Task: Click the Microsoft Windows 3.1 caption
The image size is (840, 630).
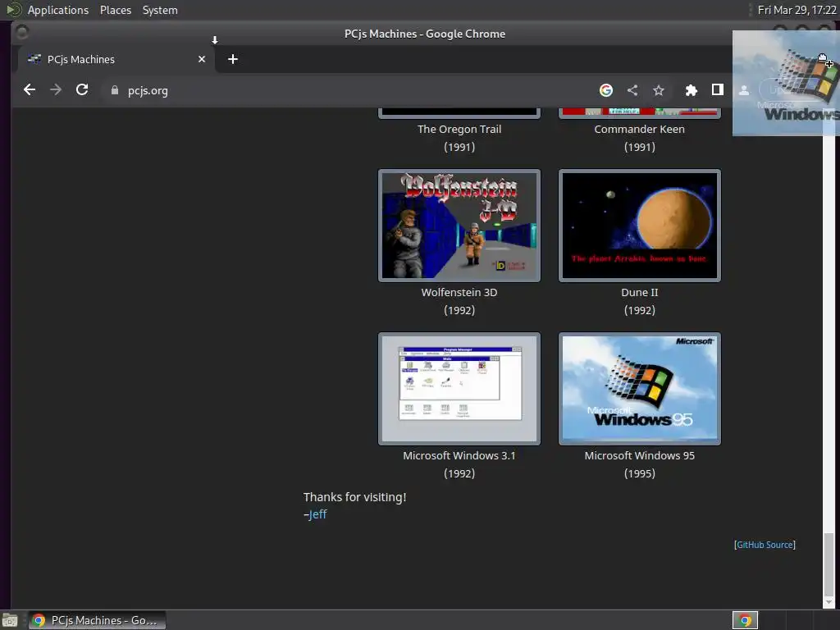Action: click(459, 456)
